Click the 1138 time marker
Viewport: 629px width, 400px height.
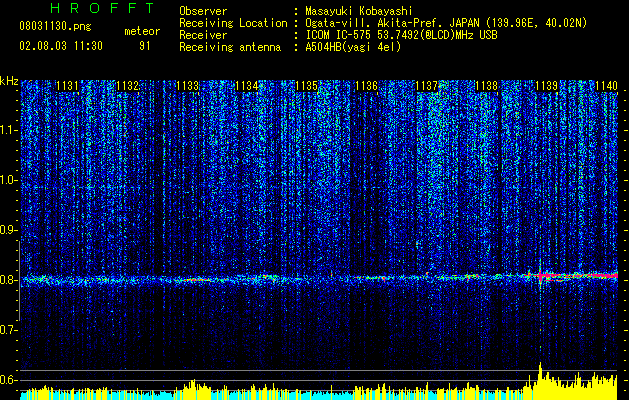(x=487, y=86)
